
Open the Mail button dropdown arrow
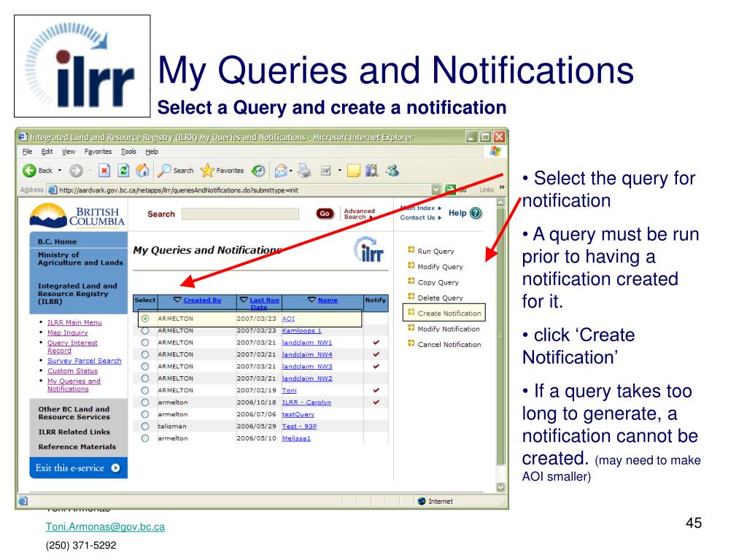click(290, 171)
